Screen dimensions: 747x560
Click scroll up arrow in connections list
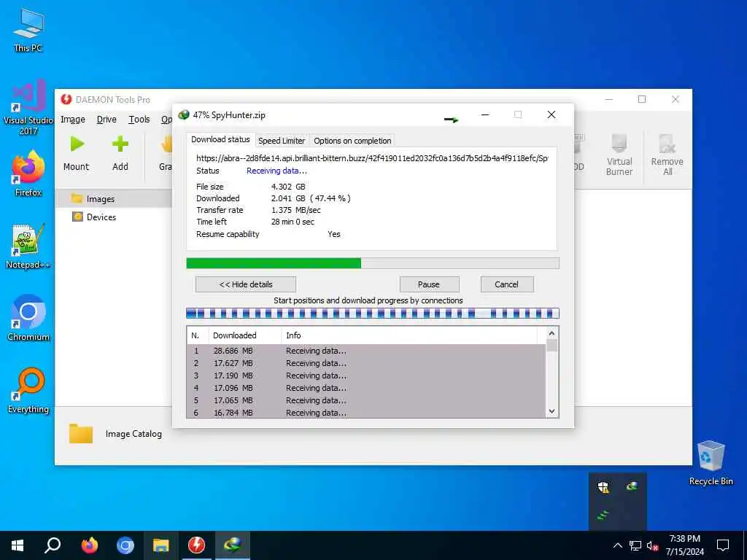click(551, 333)
